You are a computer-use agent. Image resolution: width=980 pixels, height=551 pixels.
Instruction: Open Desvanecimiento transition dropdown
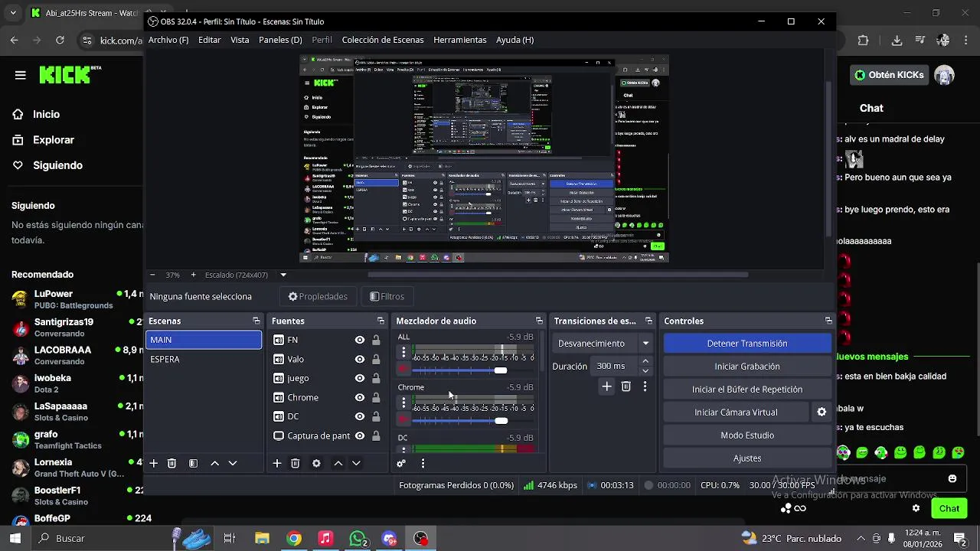pyautogui.click(x=604, y=343)
